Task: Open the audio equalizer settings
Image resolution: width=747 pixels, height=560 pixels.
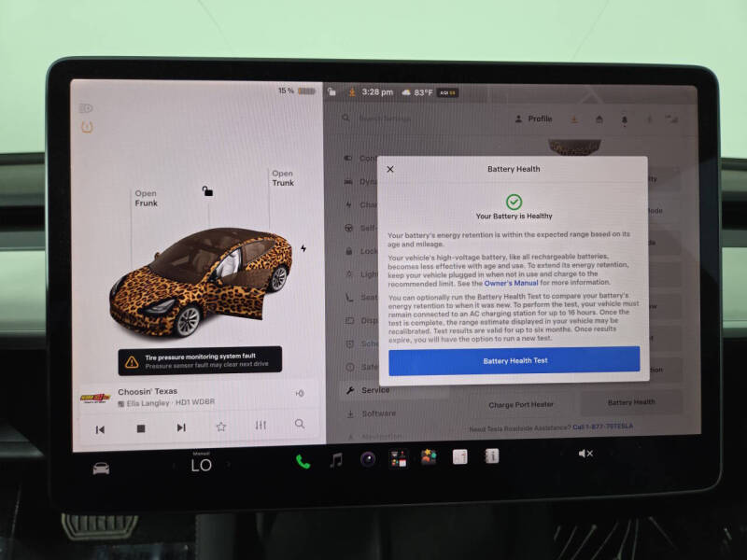Action: point(261,425)
